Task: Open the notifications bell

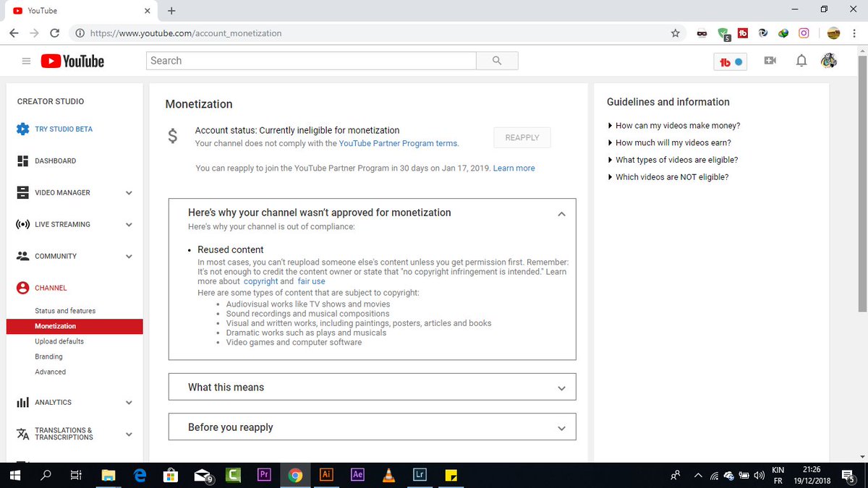Action: (x=801, y=61)
